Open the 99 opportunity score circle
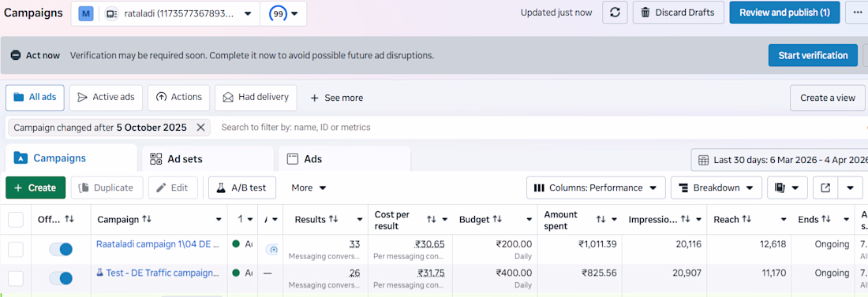 coord(279,13)
